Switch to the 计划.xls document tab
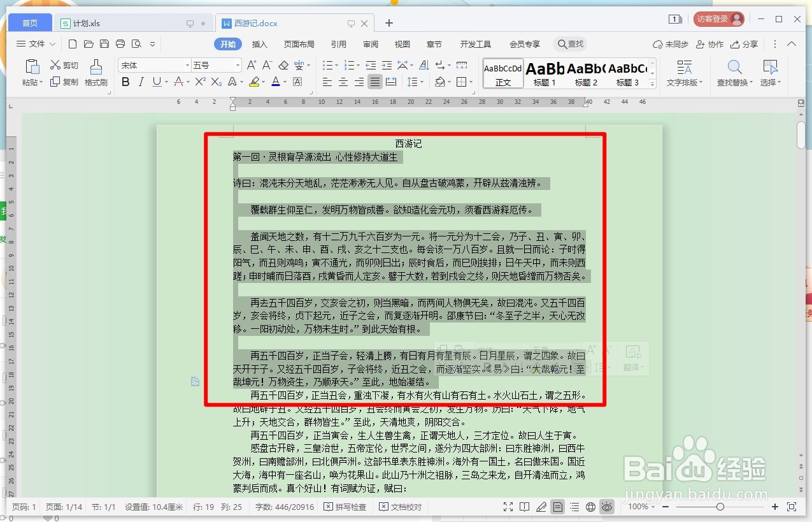 [x=132, y=24]
